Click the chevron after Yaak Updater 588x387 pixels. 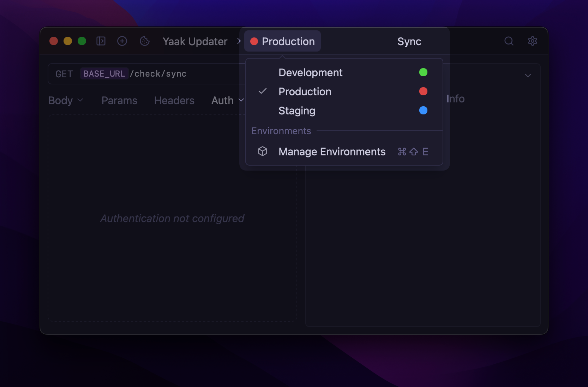coord(239,41)
